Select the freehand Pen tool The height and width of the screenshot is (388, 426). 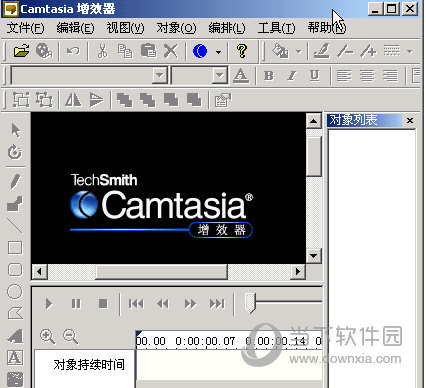click(x=15, y=181)
